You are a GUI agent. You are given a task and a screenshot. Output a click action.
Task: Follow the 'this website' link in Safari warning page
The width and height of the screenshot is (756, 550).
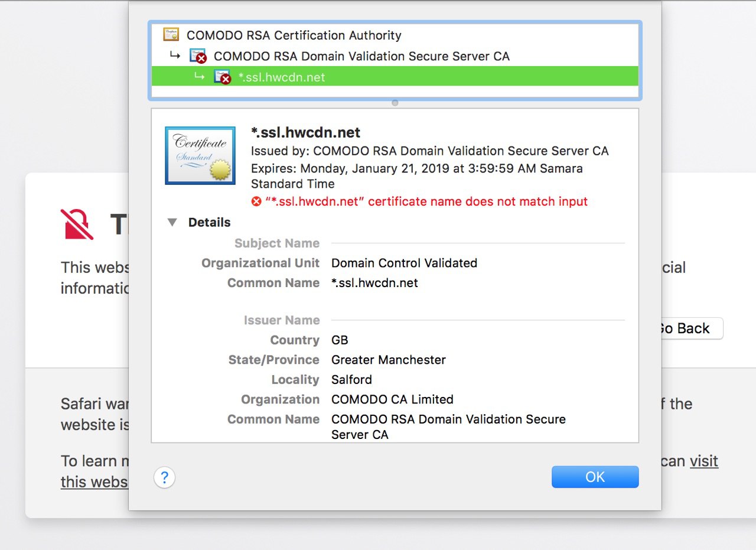[94, 481]
